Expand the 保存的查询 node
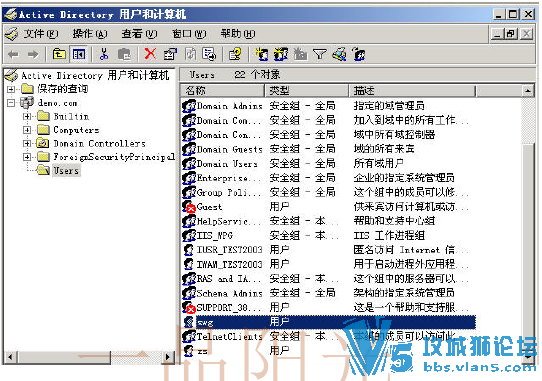 (11, 89)
